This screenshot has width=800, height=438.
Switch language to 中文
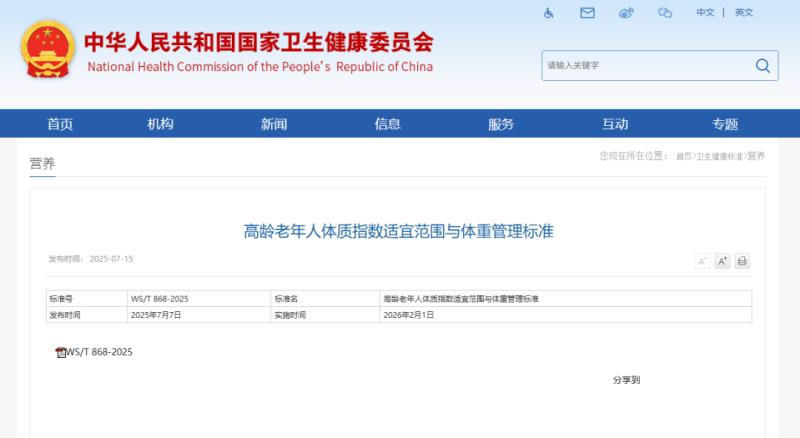[705, 13]
